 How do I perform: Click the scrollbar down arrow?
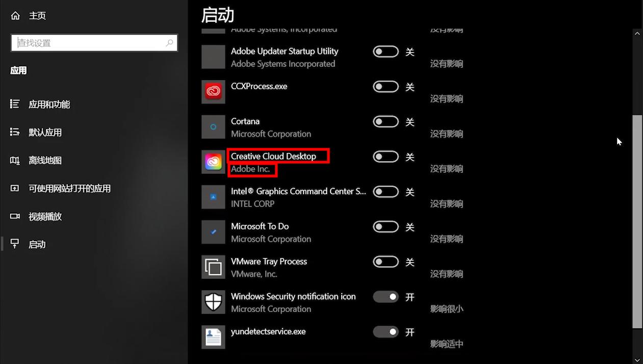(637, 360)
